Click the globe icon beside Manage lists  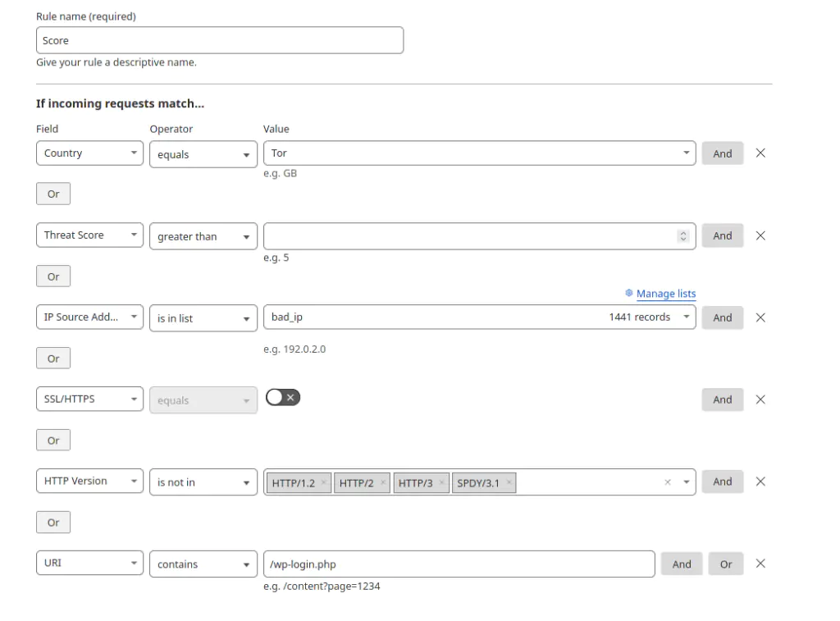628,294
